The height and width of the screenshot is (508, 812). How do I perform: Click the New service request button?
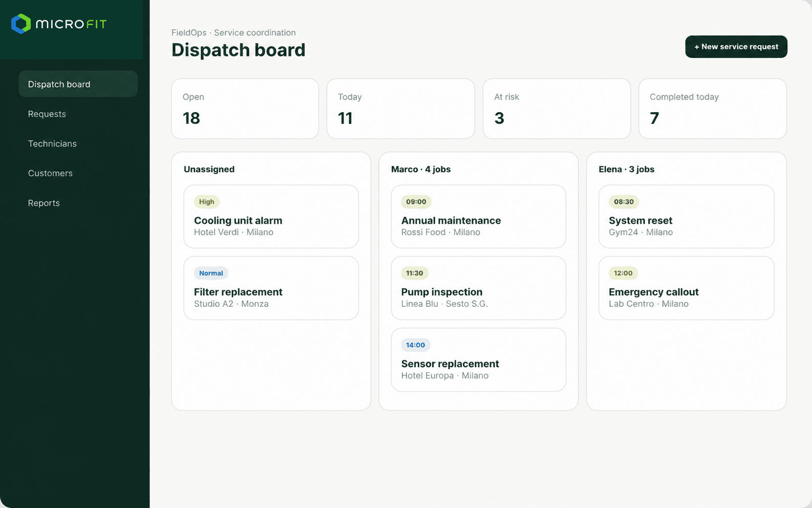(x=736, y=47)
